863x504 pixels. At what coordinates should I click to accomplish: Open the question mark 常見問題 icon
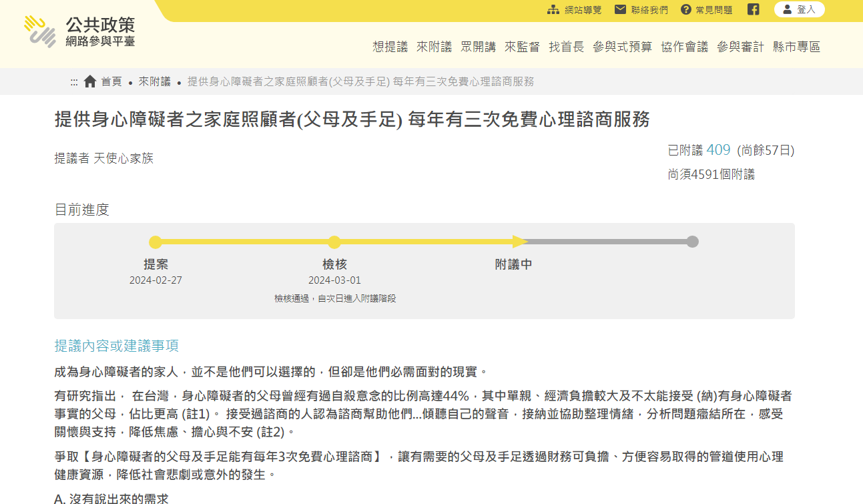pyautogui.click(x=686, y=9)
